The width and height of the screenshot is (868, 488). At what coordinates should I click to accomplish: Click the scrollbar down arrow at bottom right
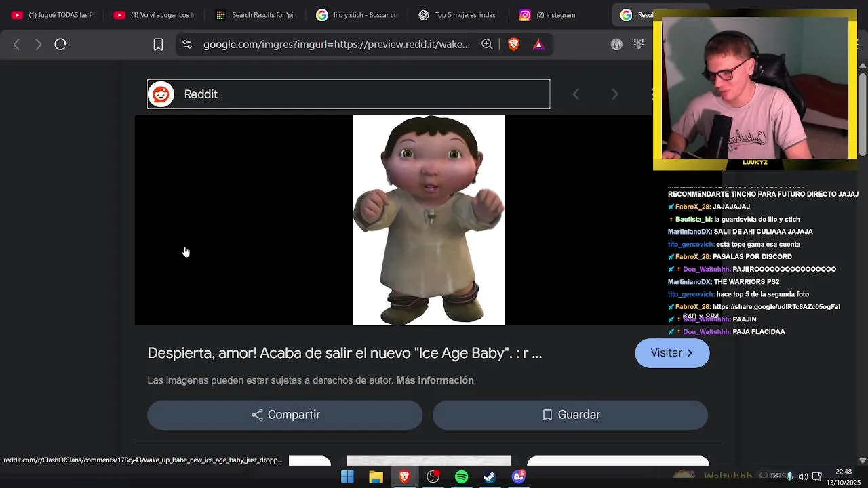863,461
